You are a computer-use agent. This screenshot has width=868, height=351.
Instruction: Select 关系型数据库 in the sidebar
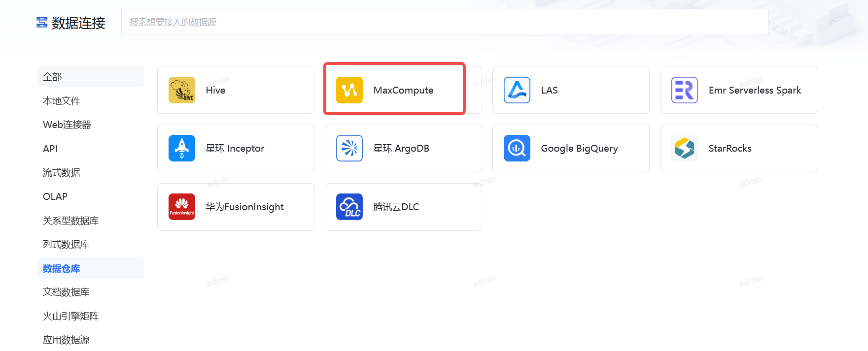[91, 221]
